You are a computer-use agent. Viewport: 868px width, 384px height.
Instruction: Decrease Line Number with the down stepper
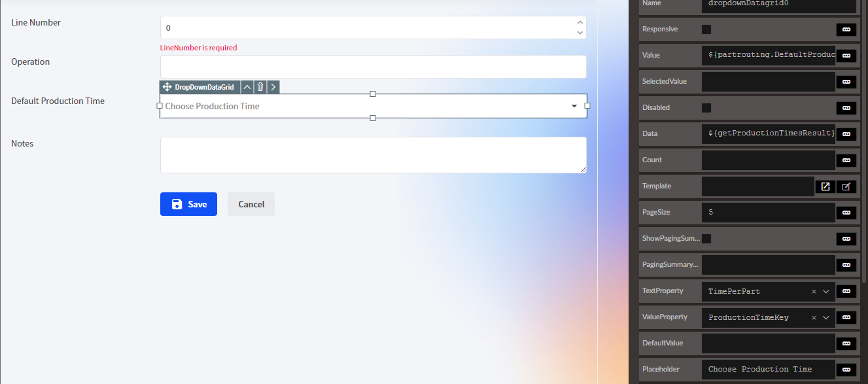[x=580, y=32]
